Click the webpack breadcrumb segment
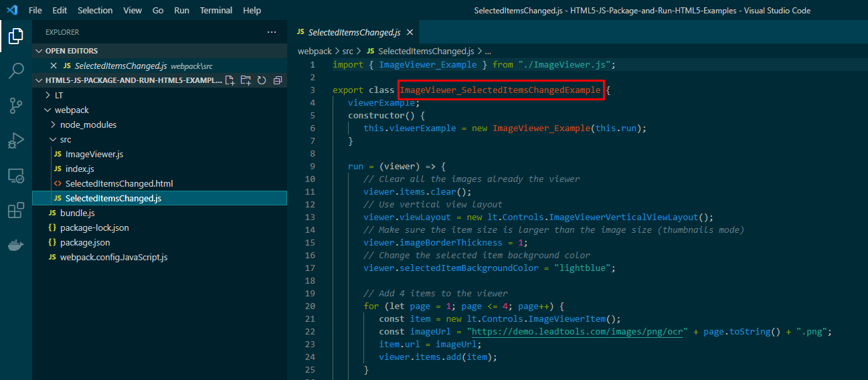Viewport: 868px width, 380px height. [315, 51]
